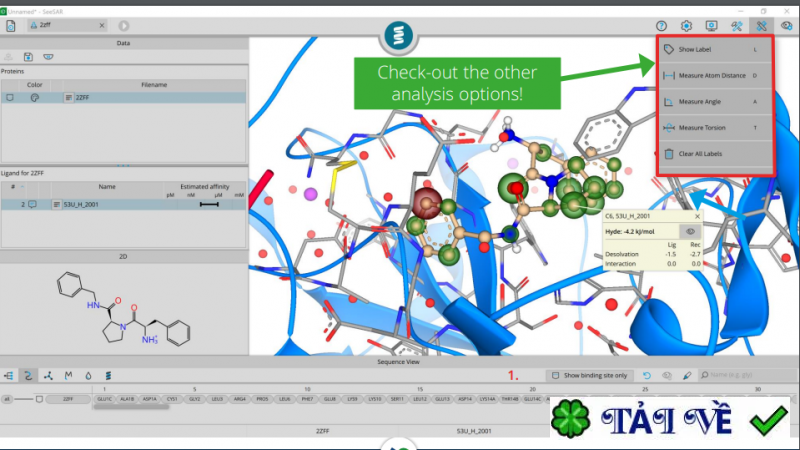Select ligand 53U_H_2001 row name

tap(81, 204)
